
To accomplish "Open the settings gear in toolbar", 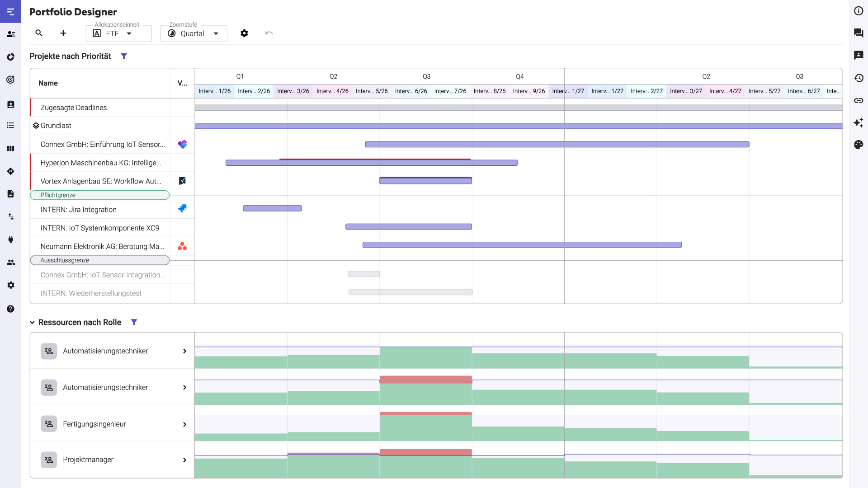I will click(244, 33).
